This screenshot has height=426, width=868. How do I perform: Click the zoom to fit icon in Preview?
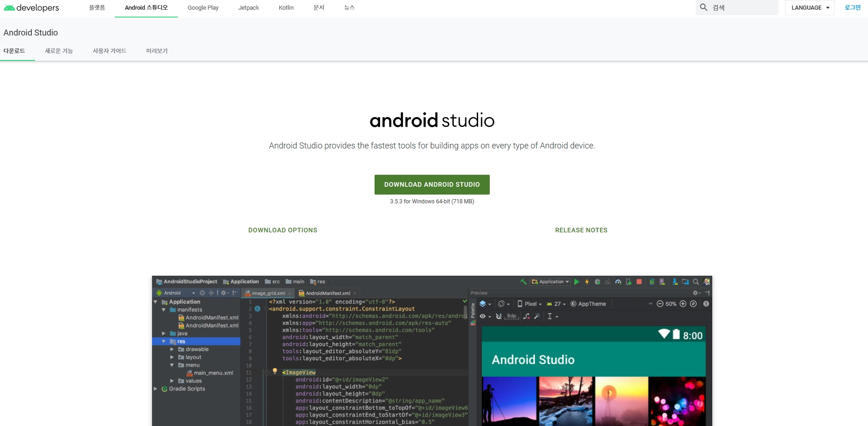tap(693, 304)
